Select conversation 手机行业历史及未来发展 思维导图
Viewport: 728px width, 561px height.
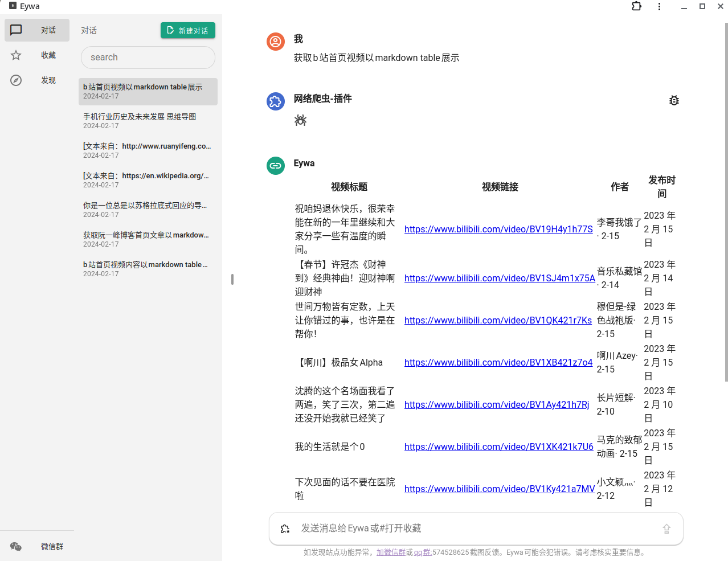[148, 121]
